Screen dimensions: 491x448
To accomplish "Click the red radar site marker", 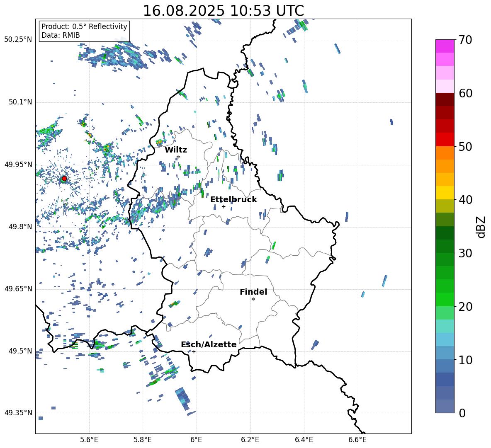I will [x=64, y=178].
